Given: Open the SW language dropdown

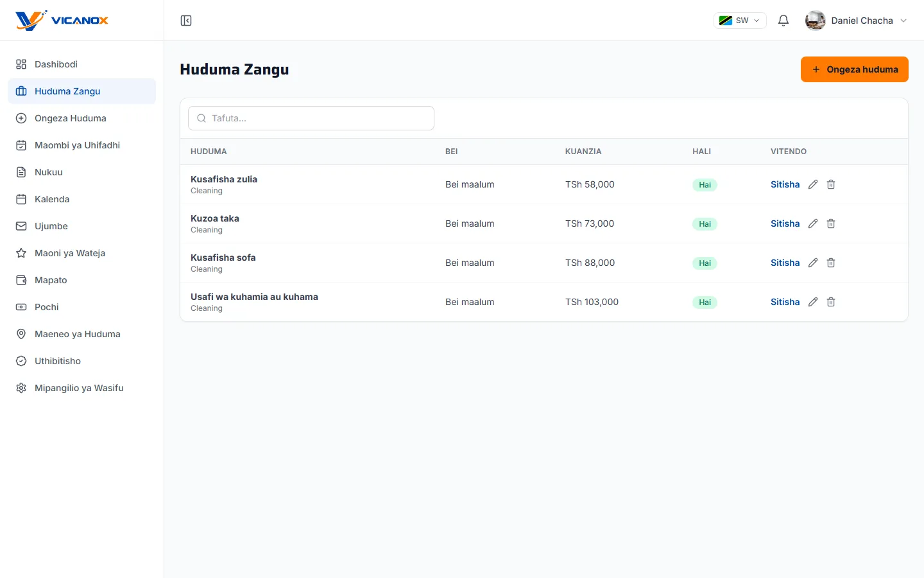Looking at the screenshot, I should 740,21.
